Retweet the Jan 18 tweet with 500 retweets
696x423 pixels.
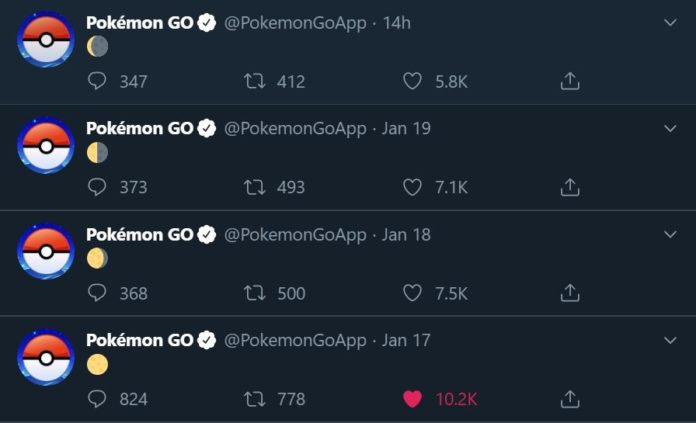point(254,293)
